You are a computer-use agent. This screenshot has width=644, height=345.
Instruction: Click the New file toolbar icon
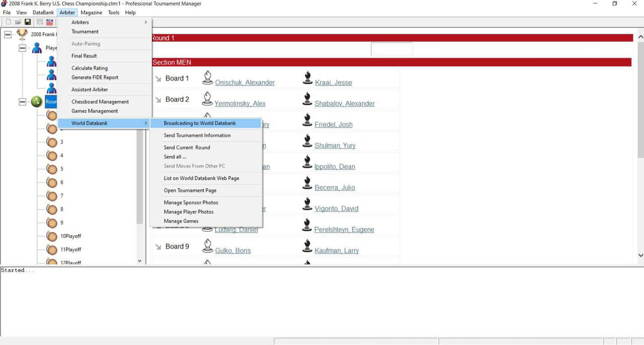coord(8,22)
